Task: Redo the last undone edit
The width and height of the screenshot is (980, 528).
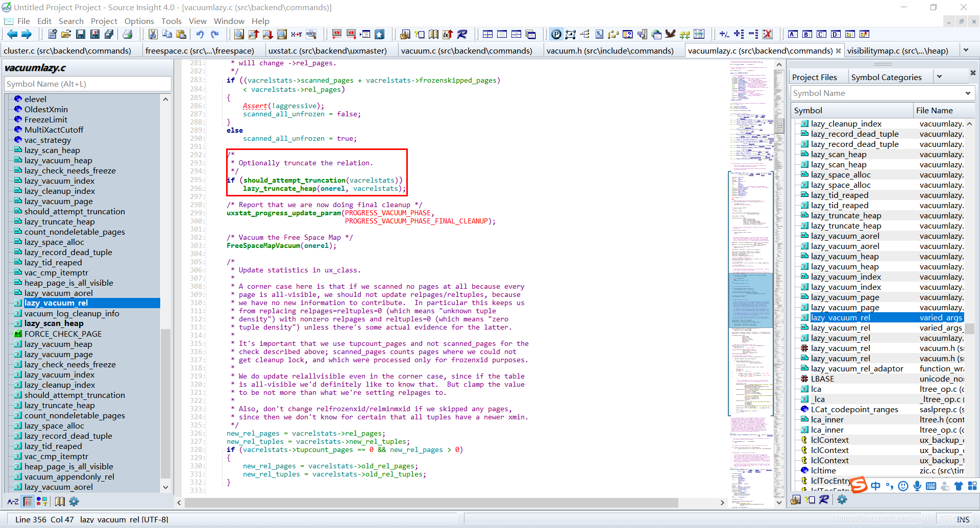Action: [x=215, y=34]
